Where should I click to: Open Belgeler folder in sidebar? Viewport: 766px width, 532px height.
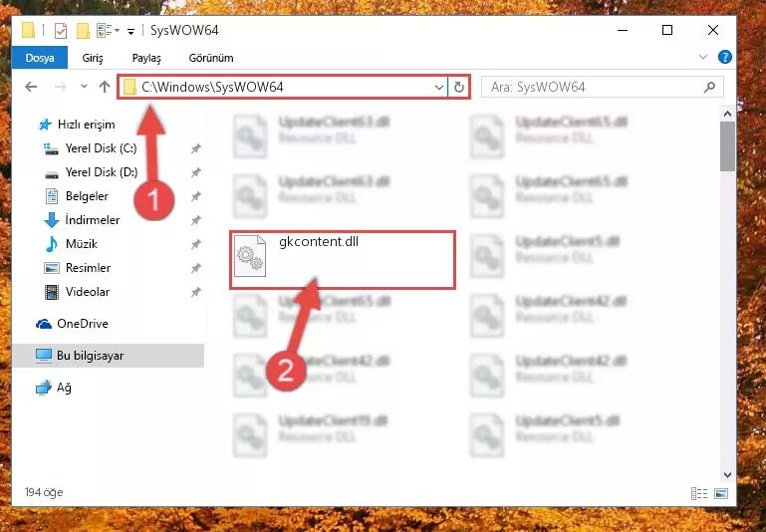click(x=87, y=196)
